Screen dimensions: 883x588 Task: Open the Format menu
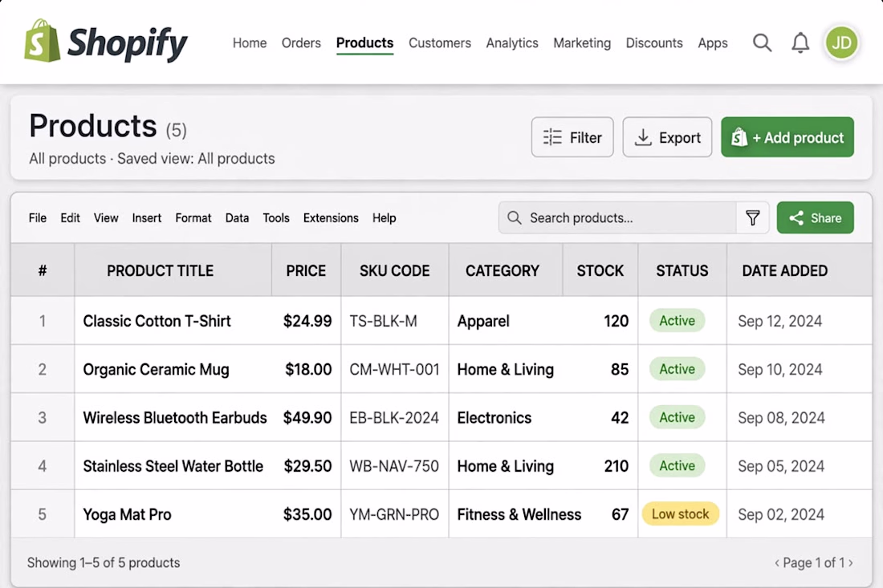coord(193,217)
